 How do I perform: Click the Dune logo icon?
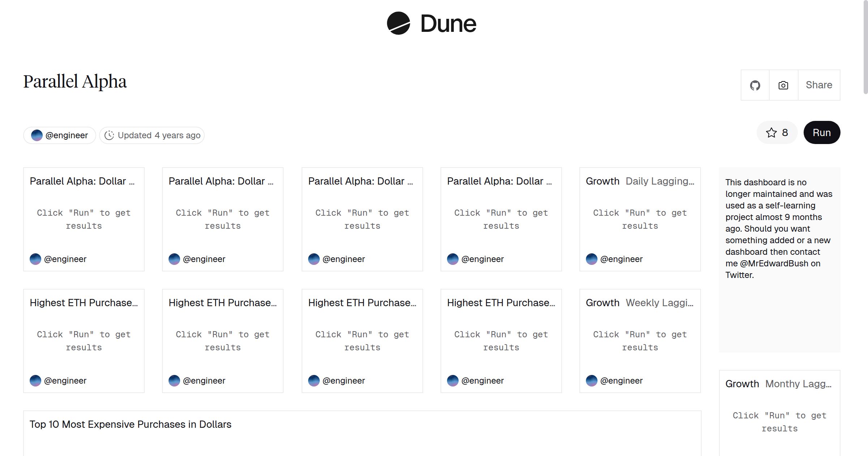point(398,24)
